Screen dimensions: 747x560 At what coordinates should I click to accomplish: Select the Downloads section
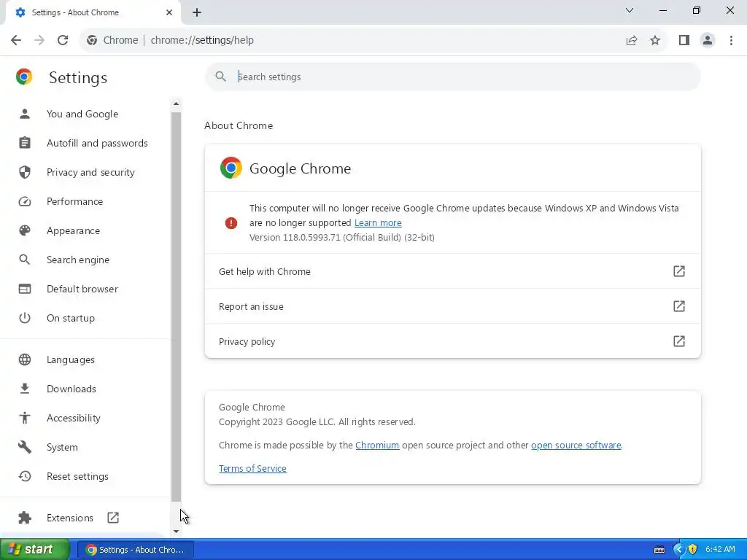pyautogui.click(x=71, y=389)
